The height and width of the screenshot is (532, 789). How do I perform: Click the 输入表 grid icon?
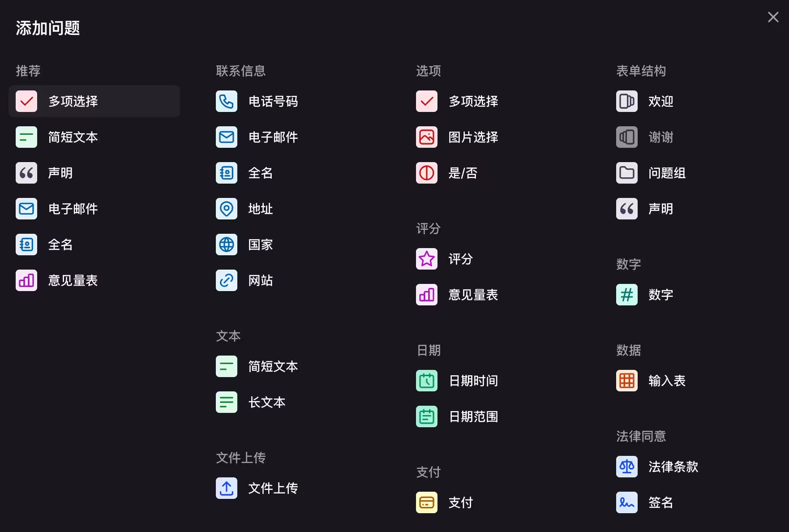tap(627, 381)
